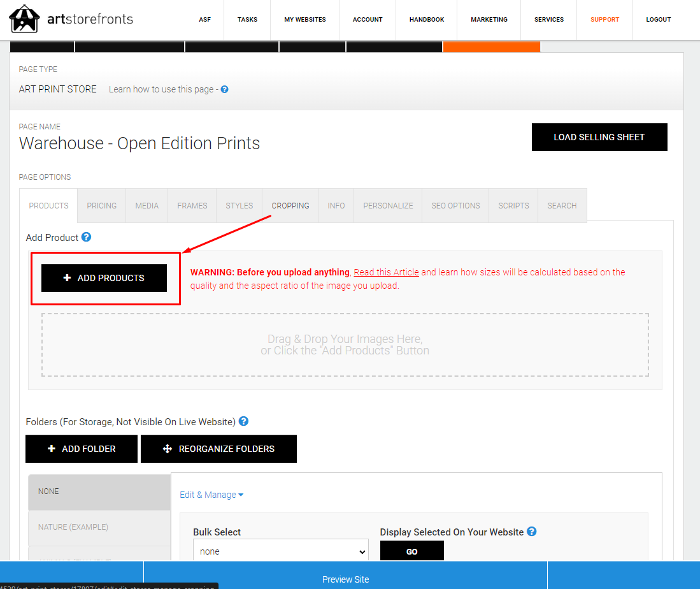Screen dimensions: 700x589
Task: Switch to the Personalize tab
Action: pyautogui.click(x=388, y=205)
